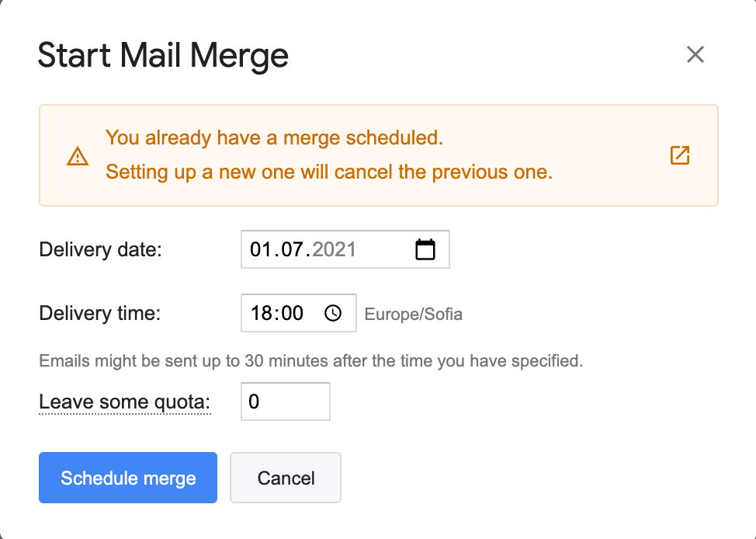The image size is (756, 539).
Task: Click the "Leave some quota" dotted label
Action: (124, 402)
